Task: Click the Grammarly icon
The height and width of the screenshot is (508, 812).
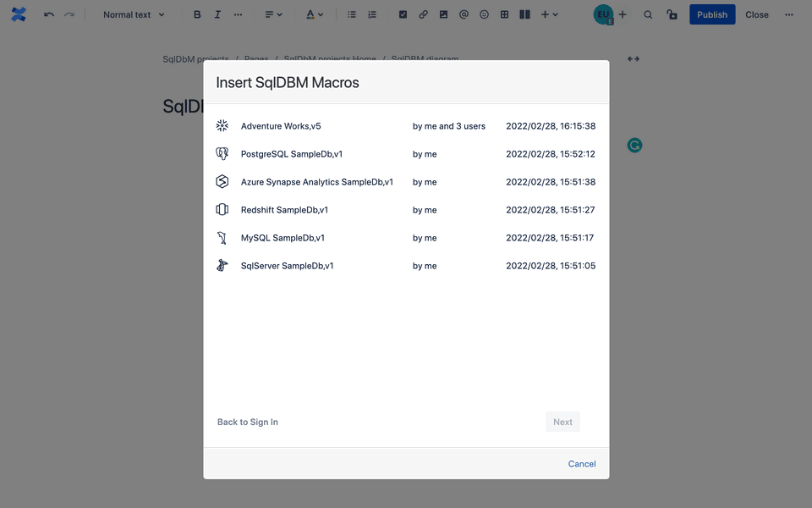Action: pyautogui.click(x=634, y=145)
